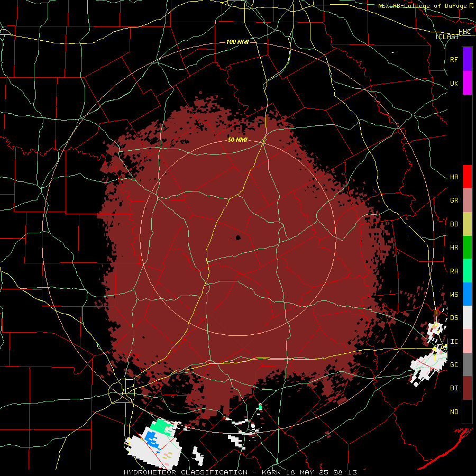Click the '50 NMI' range ring label
Viewport: 476px width, 476px height.
(237, 140)
